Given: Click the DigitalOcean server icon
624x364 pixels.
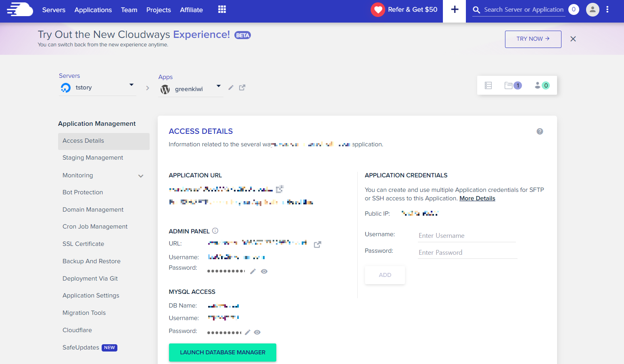Looking at the screenshot, I should [66, 87].
